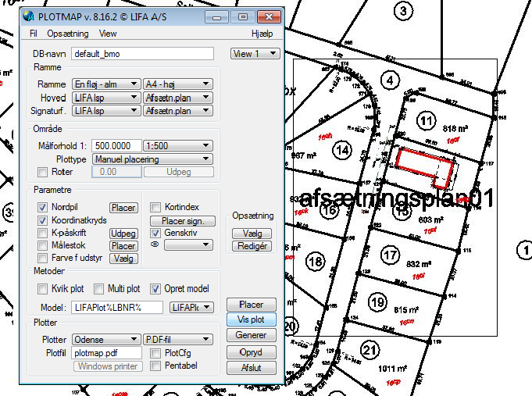
Task: Click circled parcel number 11 on the map
Action: [426, 120]
